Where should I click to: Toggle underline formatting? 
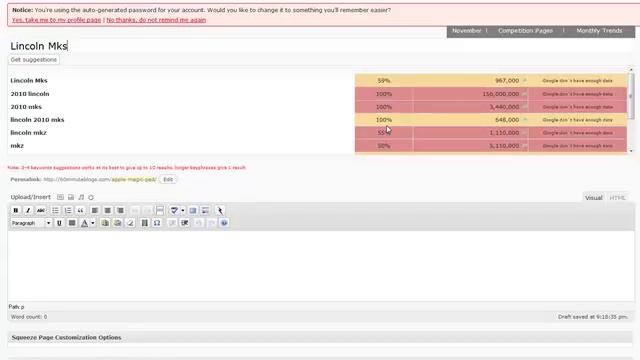click(59, 223)
